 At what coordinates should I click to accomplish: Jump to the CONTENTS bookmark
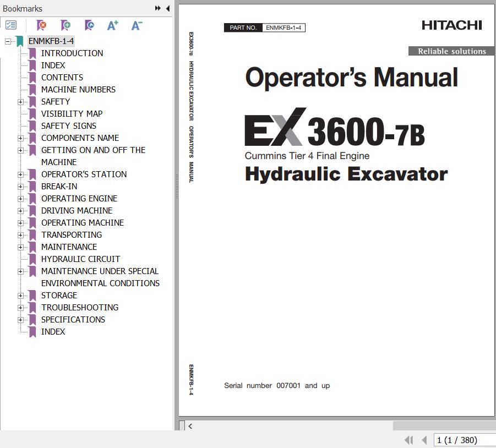click(x=62, y=78)
